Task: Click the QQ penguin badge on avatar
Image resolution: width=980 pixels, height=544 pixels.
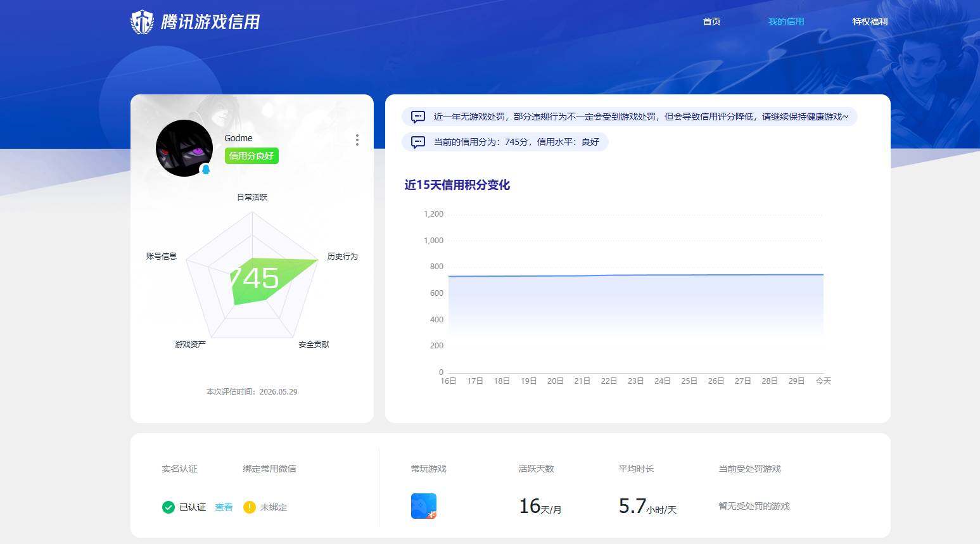Action: click(x=205, y=169)
